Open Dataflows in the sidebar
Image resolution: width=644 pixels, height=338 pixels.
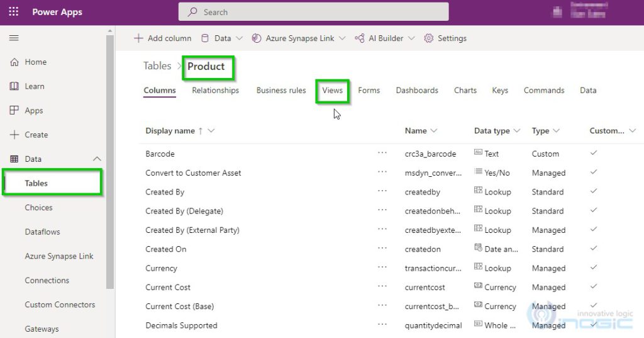click(x=42, y=232)
